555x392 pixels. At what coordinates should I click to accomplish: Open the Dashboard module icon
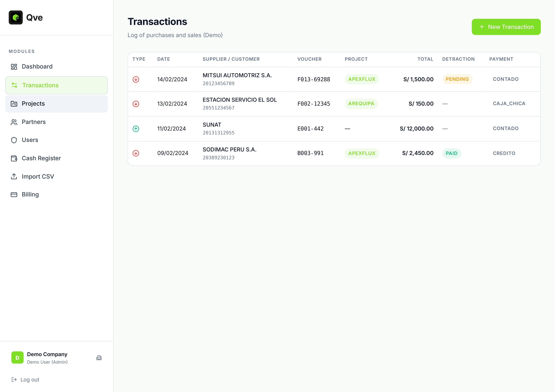click(x=14, y=66)
